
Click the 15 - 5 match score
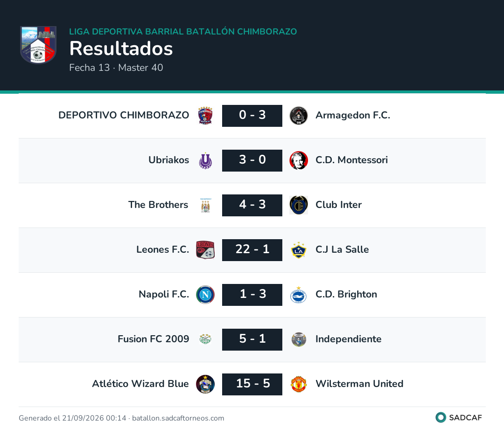(x=252, y=384)
